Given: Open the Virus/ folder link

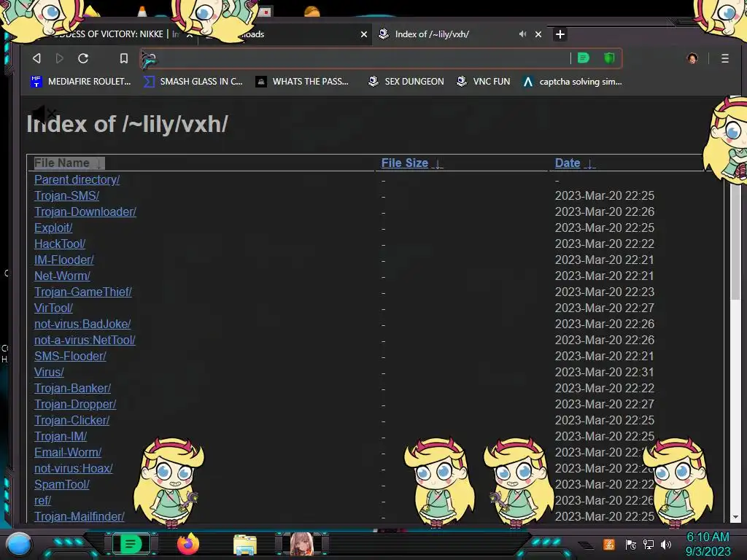Looking at the screenshot, I should (x=49, y=372).
